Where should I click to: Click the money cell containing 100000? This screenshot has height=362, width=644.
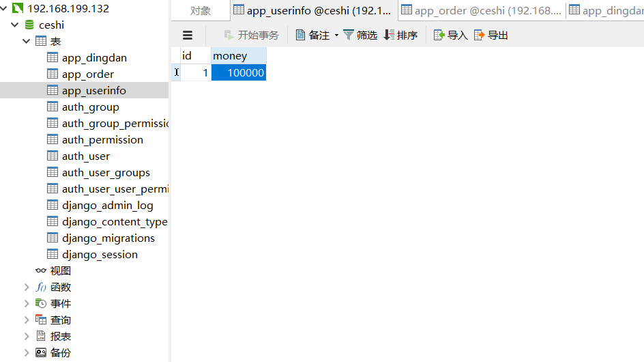[x=238, y=72]
